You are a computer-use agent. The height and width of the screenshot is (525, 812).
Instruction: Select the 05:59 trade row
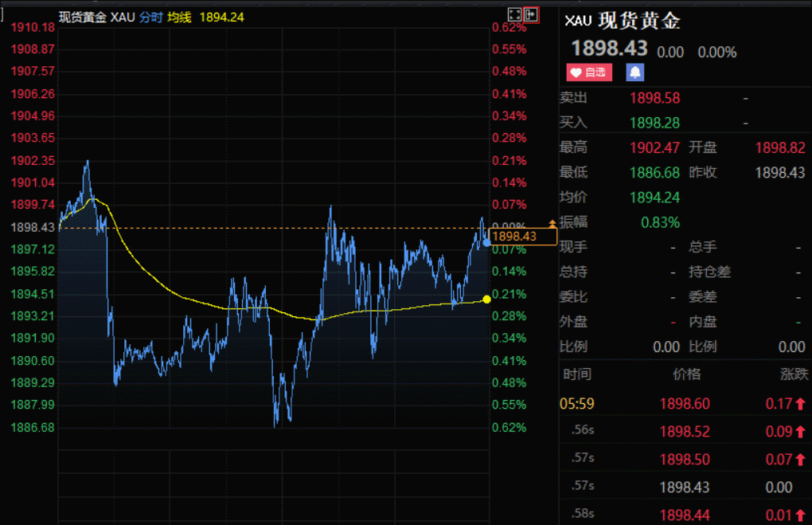point(685,403)
